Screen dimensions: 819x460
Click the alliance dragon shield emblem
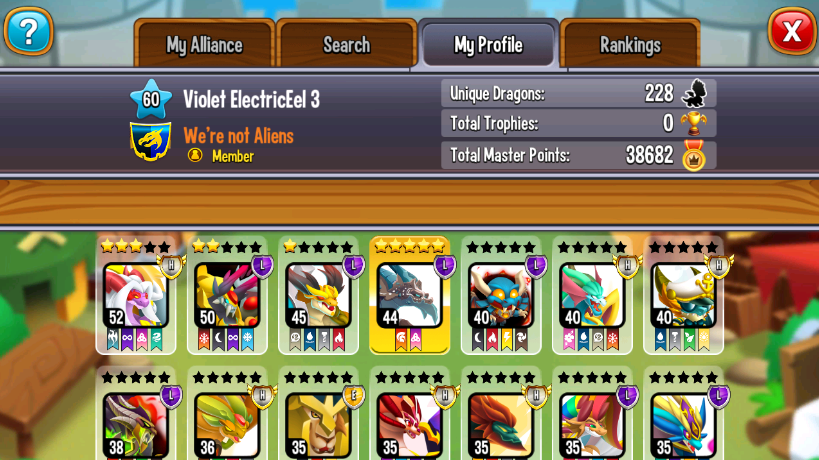point(150,141)
